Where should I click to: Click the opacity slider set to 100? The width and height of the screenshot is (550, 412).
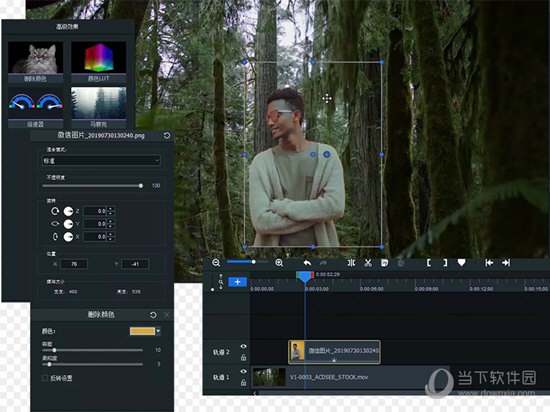(x=92, y=185)
